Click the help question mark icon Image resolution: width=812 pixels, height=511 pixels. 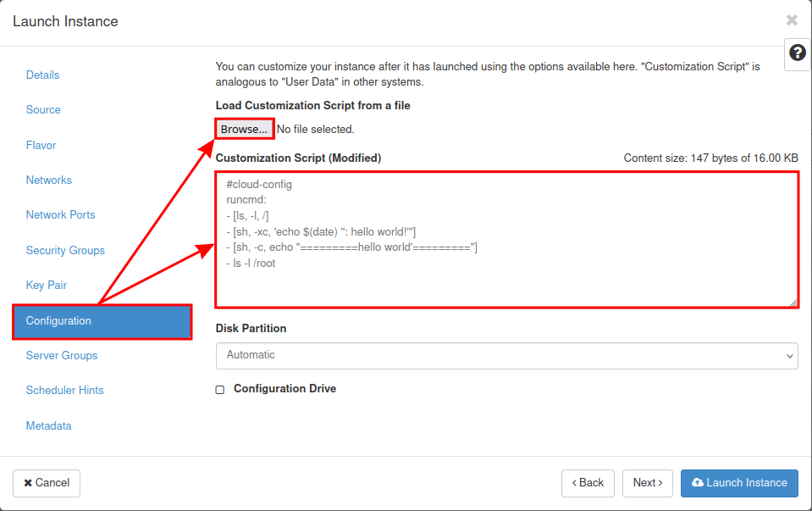click(797, 53)
